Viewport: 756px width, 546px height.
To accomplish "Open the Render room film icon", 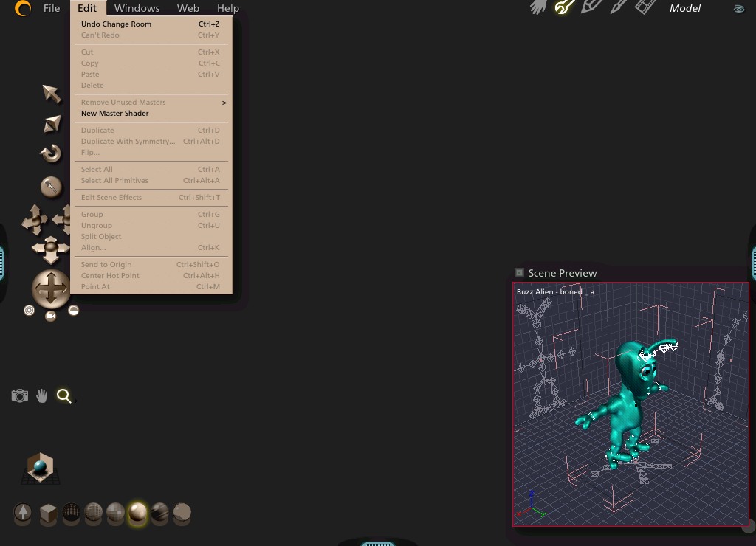I will 645,7.
